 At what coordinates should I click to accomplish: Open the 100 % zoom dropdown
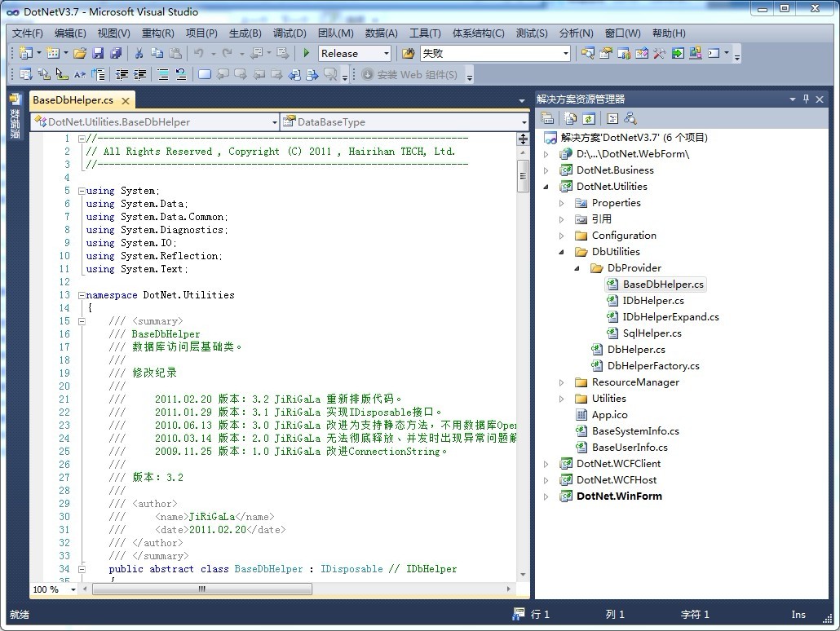coord(73,589)
